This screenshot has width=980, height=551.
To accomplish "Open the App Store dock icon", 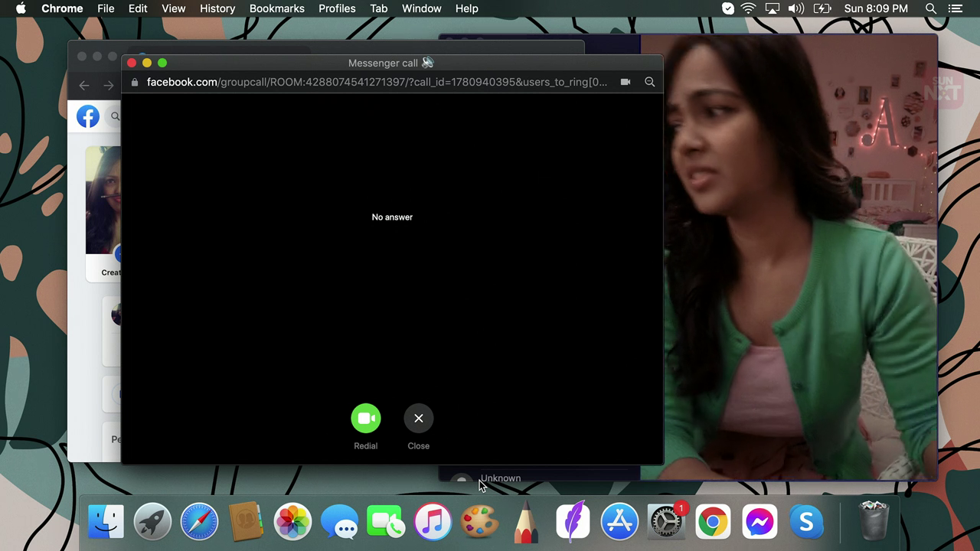I will tap(619, 523).
